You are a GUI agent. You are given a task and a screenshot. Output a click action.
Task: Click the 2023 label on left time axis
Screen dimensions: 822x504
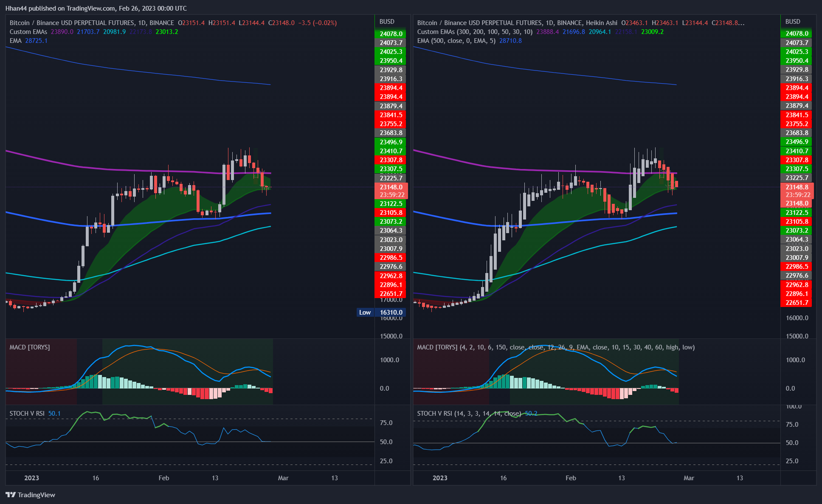pos(31,478)
